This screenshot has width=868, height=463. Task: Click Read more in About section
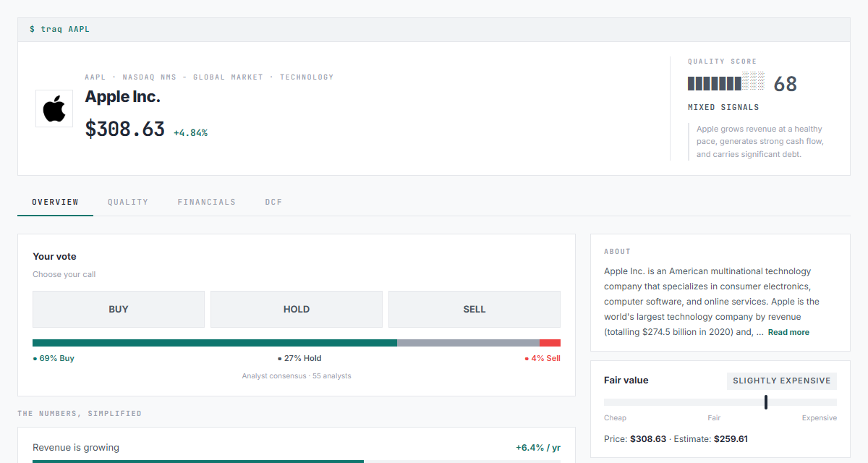click(x=788, y=332)
